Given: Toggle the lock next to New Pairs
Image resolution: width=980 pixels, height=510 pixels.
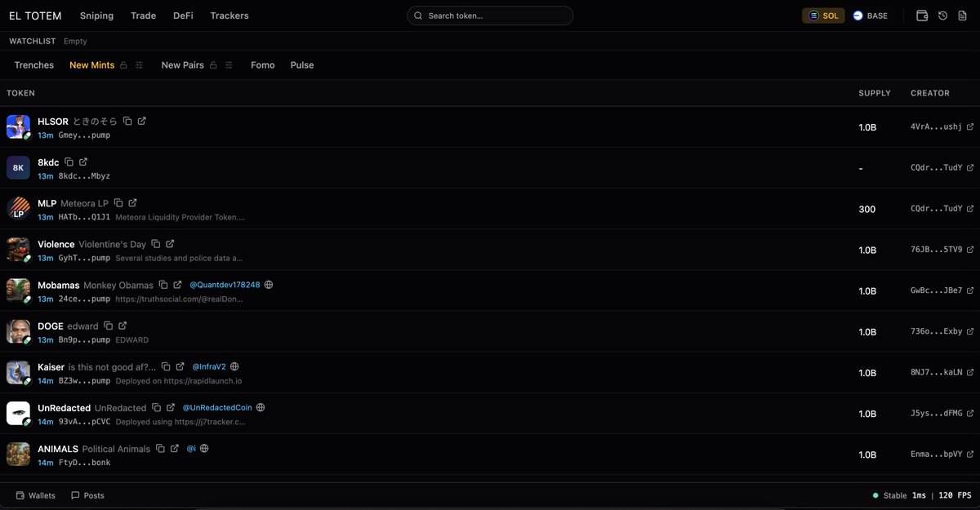Looking at the screenshot, I should coord(213,65).
